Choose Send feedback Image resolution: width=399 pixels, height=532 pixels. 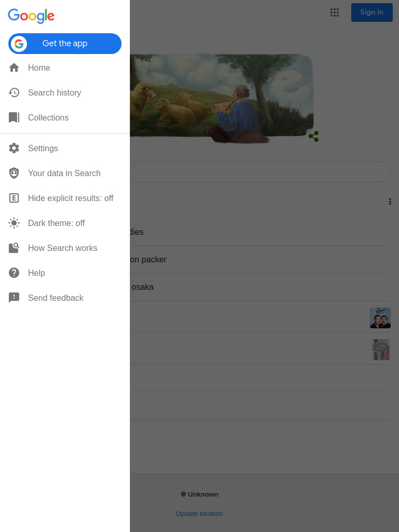coord(65,298)
